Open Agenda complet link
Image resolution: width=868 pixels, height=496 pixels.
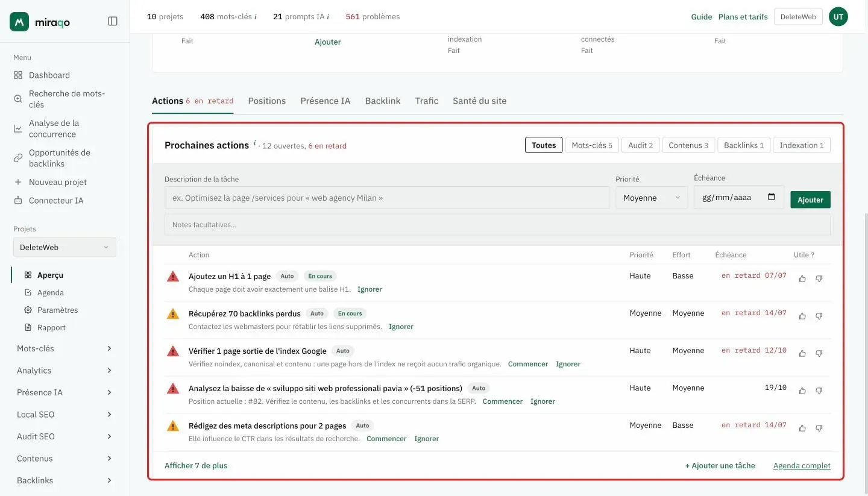[802, 465]
